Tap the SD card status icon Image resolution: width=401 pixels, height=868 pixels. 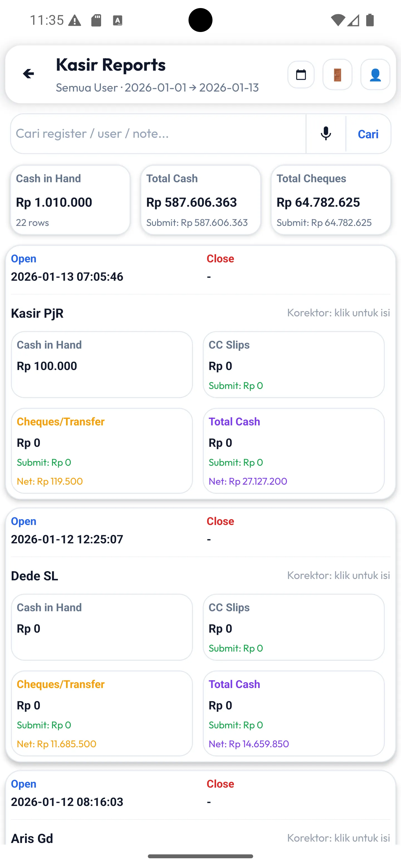(x=96, y=21)
